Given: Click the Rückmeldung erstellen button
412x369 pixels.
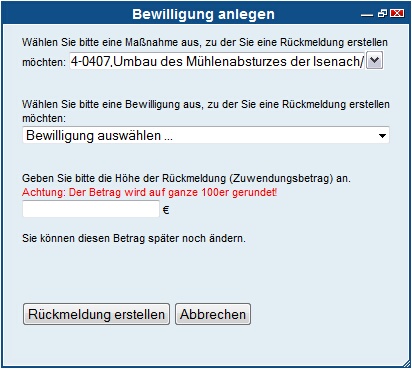Looking at the screenshot, I should pos(96,314).
